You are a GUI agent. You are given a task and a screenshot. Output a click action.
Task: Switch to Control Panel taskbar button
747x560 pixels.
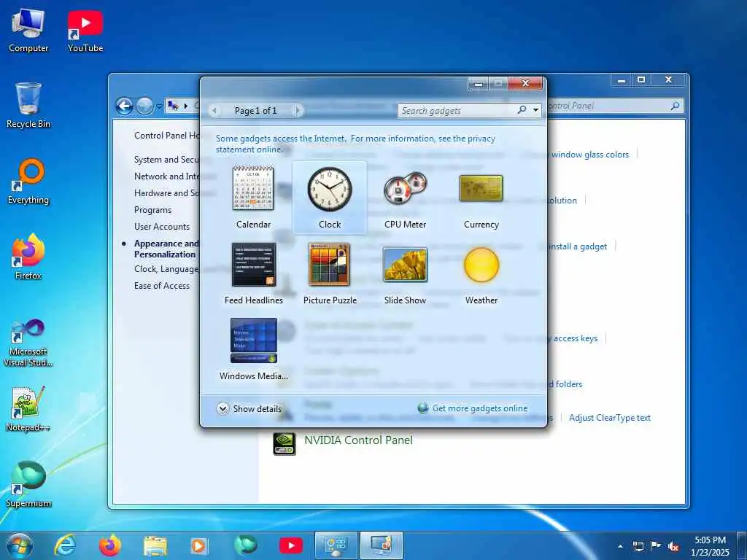point(336,545)
